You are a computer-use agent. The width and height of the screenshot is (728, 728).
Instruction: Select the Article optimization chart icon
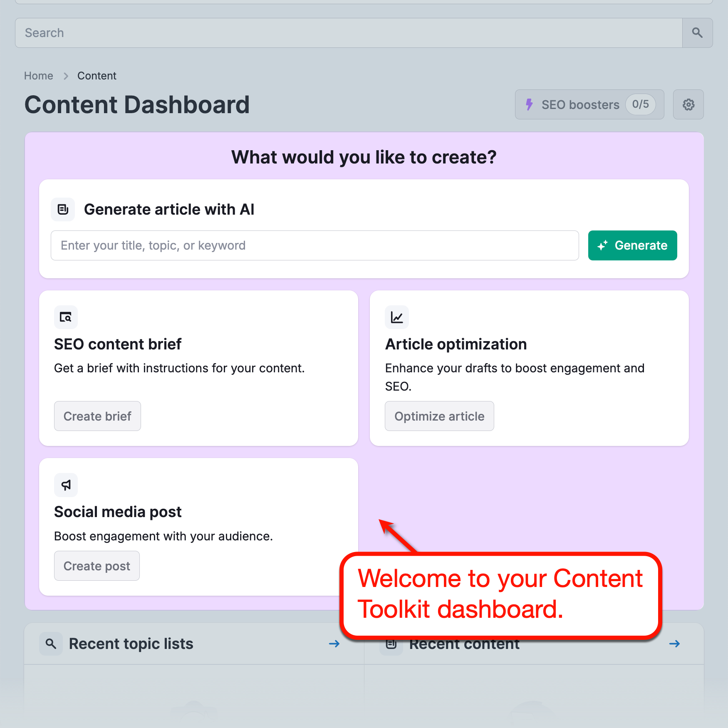click(396, 317)
